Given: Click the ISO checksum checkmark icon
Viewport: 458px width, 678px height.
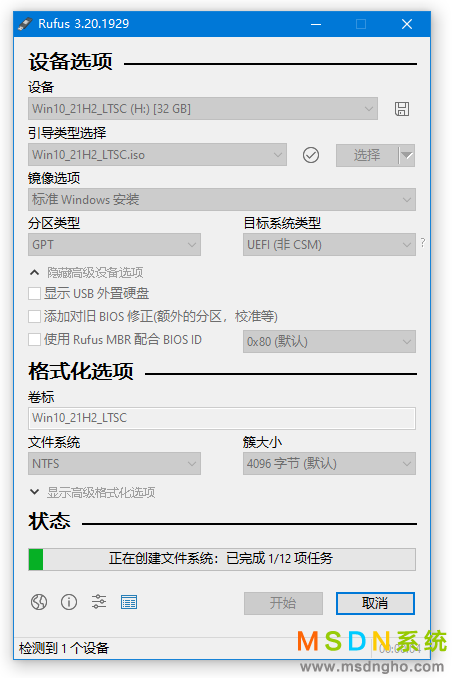Looking at the screenshot, I should point(311,155).
